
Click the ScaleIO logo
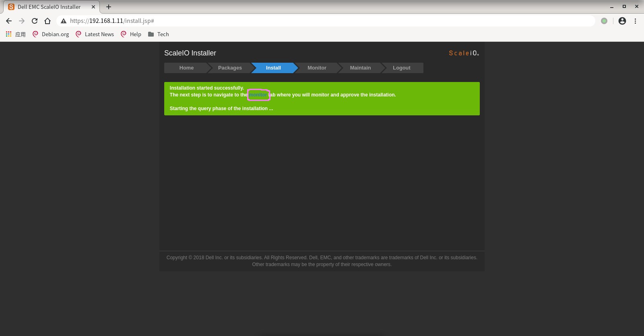tap(464, 53)
